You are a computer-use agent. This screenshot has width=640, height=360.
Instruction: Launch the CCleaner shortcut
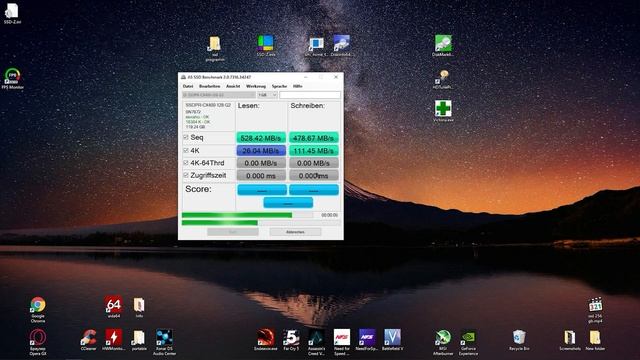[89, 340]
